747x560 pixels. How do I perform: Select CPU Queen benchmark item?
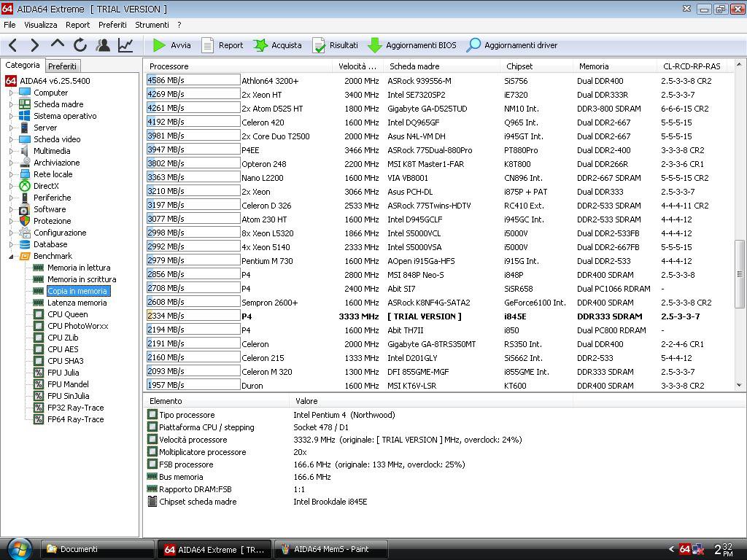[67, 314]
